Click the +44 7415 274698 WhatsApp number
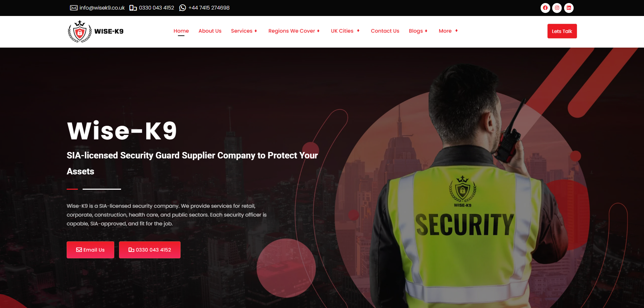The height and width of the screenshot is (308, 644). tap(209, 8)
